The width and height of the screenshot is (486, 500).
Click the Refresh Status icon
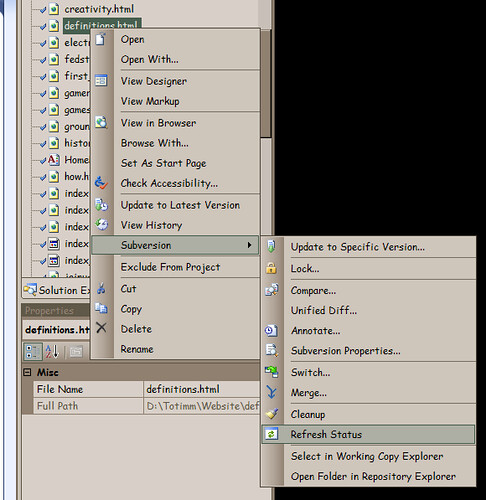pyautogui.click(x=271, y=434)
